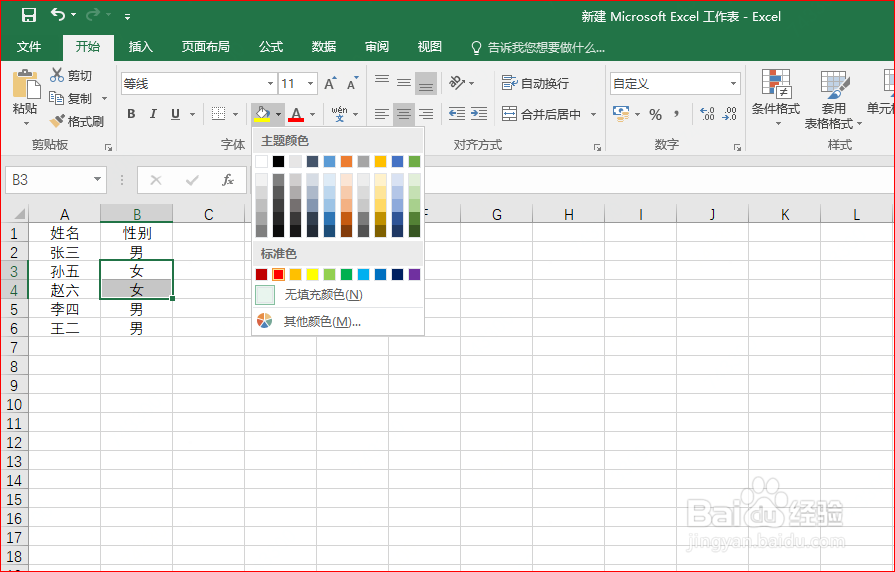895x572 pixels.
Task: Undo the last action
Action: pos(58,14)
